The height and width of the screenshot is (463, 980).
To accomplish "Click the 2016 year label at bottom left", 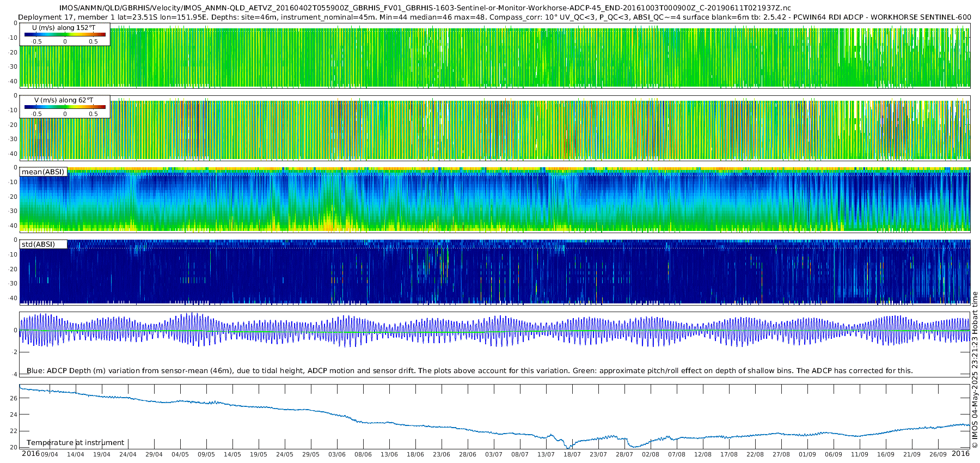I will (30, 454).
